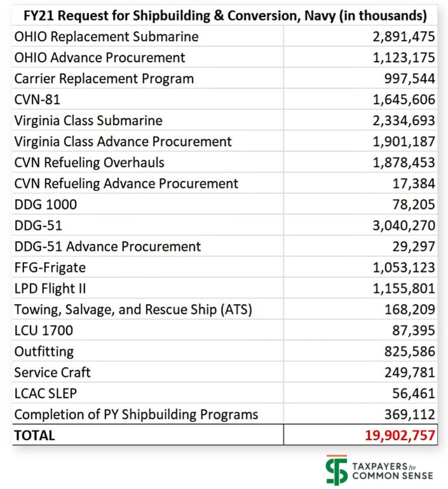The width and height of the screenshot is (448, 489).
Task: Click the value 825,586
Action: point(409,351)
